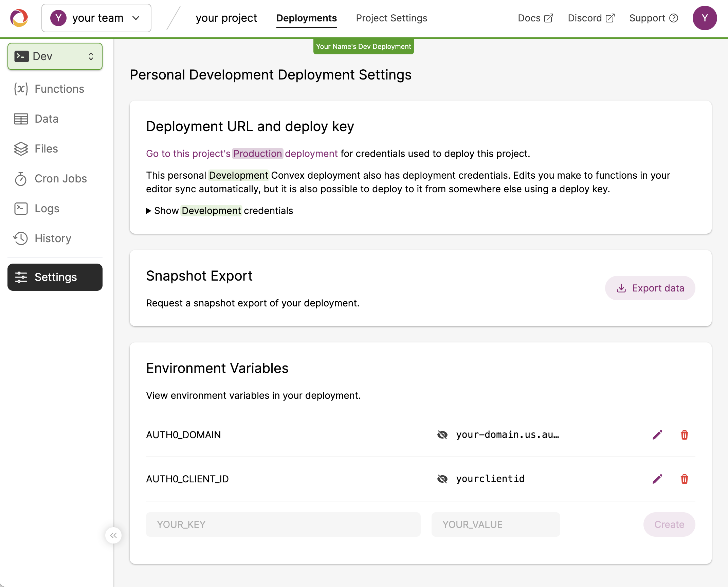Focus the YOUR_VALUE input field
The width and height of the screenshot is (728, 587).
pos(496,524)
